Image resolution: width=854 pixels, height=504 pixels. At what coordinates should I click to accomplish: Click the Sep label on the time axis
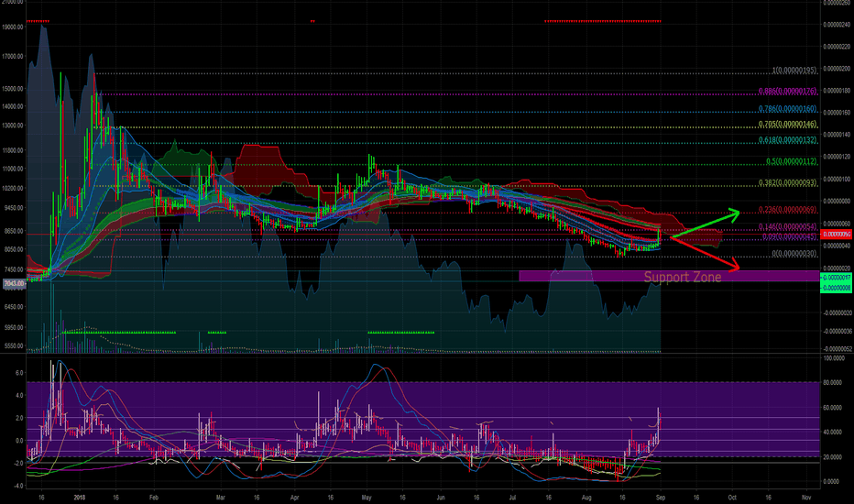pyautogui.click(x=661, y=498)
